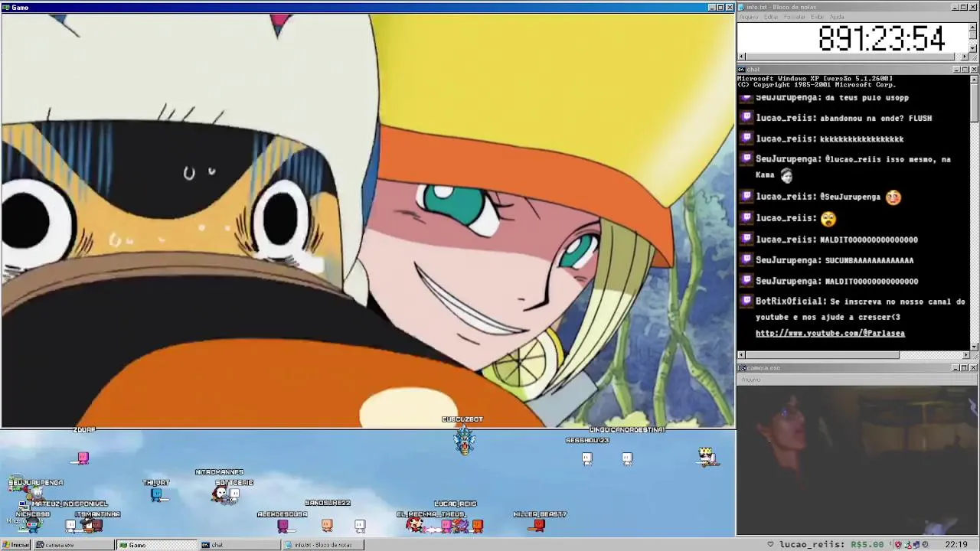Click Twitch badge beside 'SUCUMBAAAAAAAAAAAAA' message
This screenshot has height=551, width=980.
[x=747, y=260]
